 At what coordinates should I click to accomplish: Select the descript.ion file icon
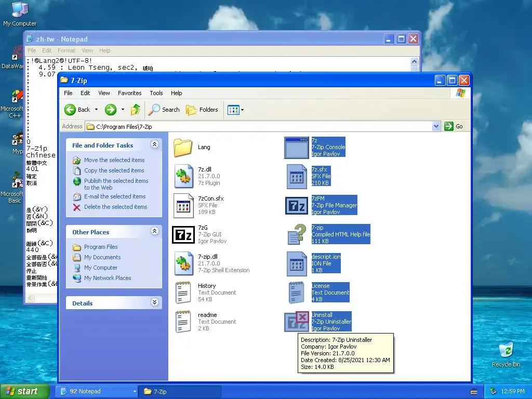point(297,263)
